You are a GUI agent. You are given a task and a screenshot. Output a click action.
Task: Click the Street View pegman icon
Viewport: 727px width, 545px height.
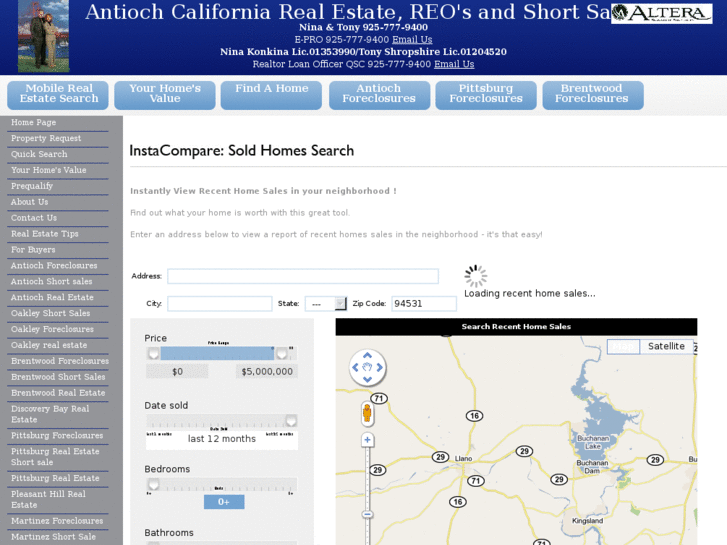click(367, 413)
